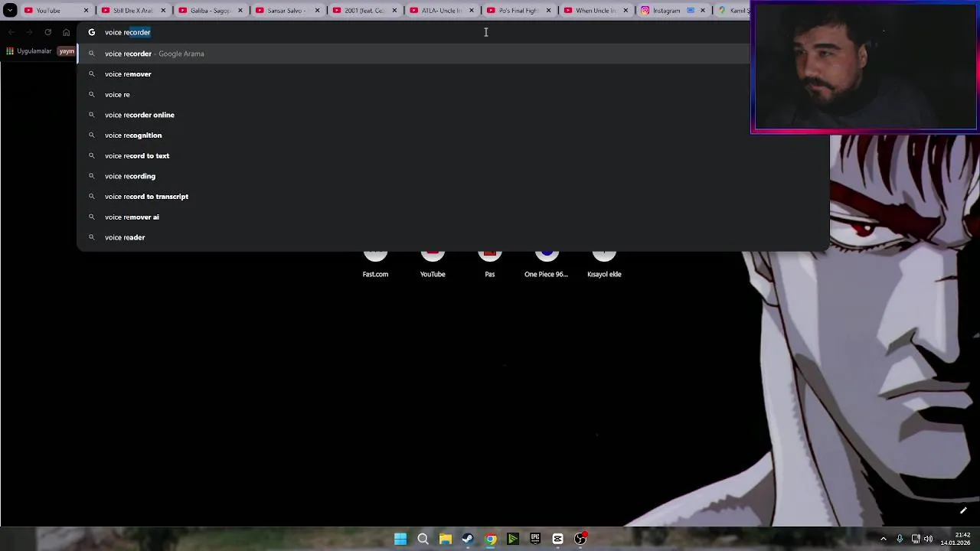Image resolution: width=980 pixels, height=551 pixels.
Task: Close the Galiba - Sagopa tab
Action: (240, 11)
